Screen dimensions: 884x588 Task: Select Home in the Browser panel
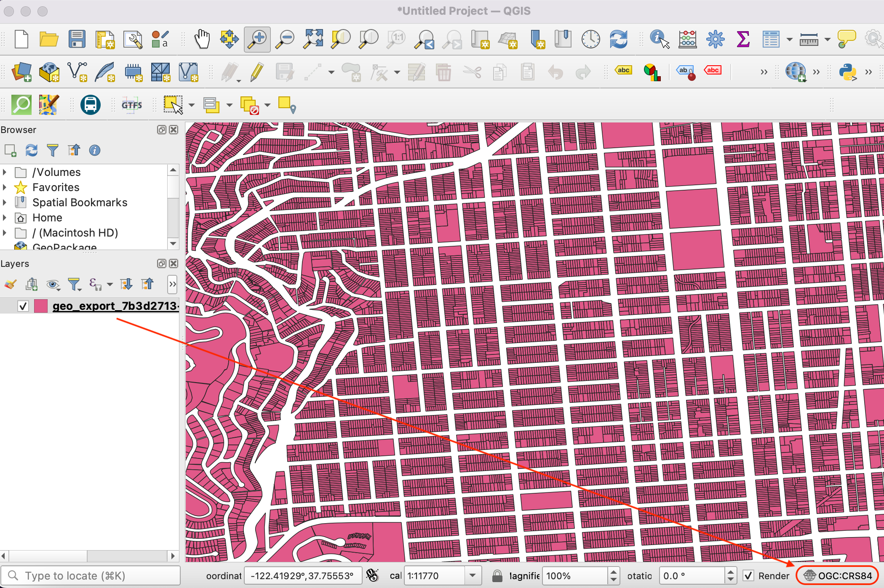pos(47,218)
